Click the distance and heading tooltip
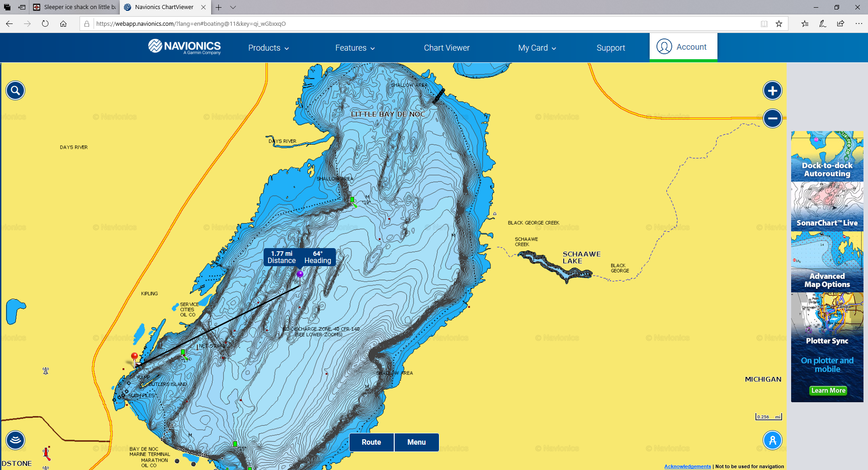Screen dimensions: 868x470 [x=300, y=257]
